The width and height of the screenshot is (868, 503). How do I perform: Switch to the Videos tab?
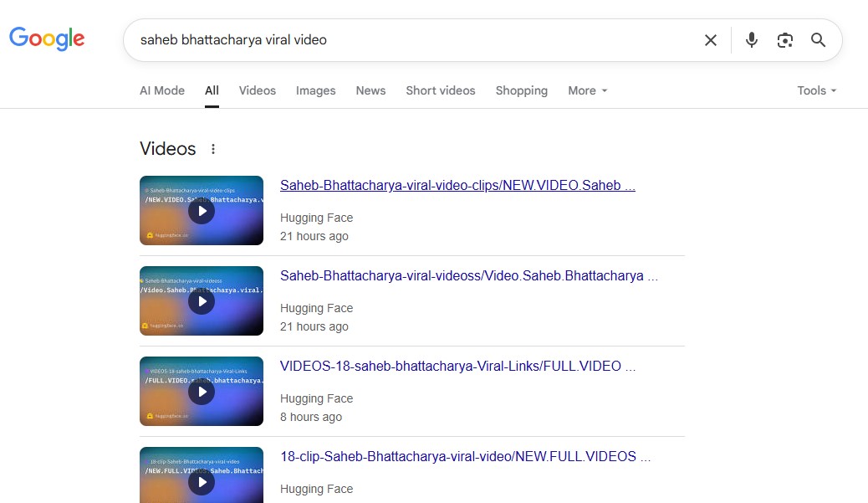point(257,90)
